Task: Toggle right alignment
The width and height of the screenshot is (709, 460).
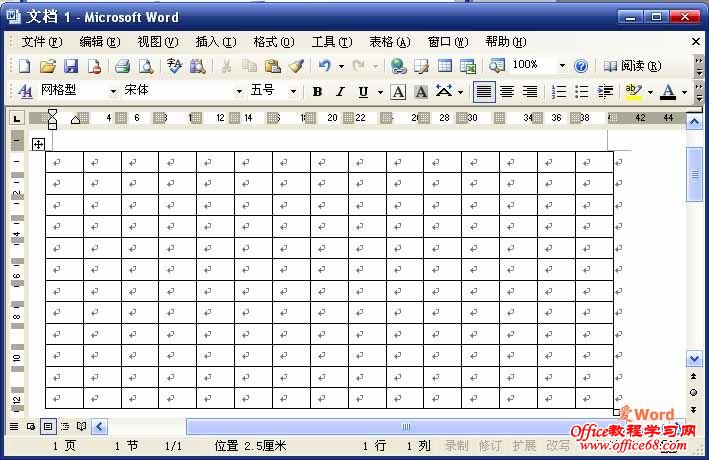Action: [x=530, y=92]
